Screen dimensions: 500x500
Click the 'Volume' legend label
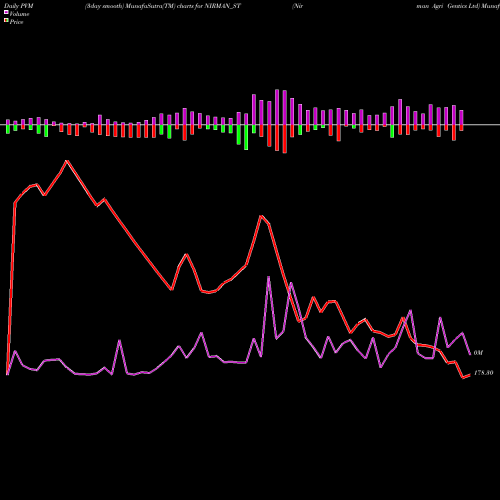coord(19,14)
